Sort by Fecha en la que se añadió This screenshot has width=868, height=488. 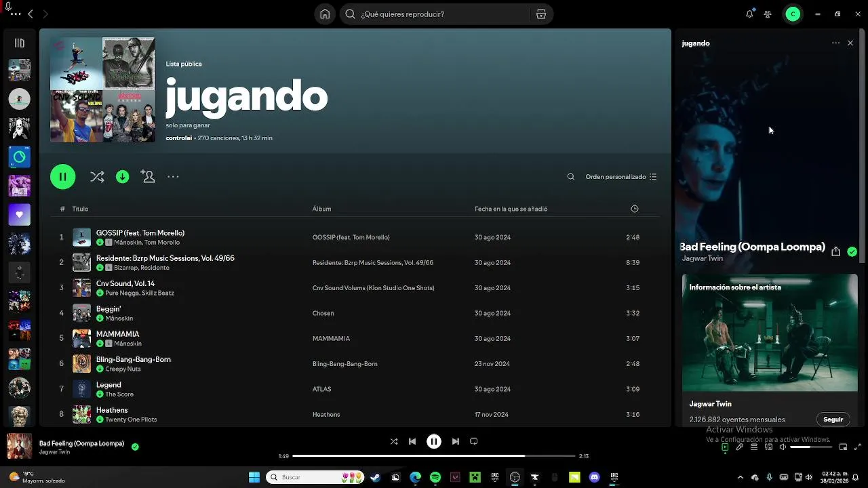point(511,209)
